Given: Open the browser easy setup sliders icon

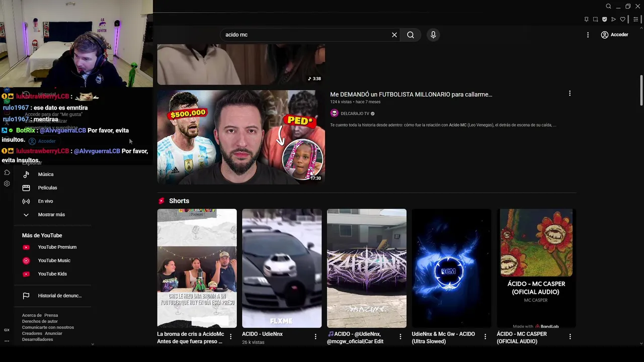Looking at the screenshot, I should (x=636, y=20).
